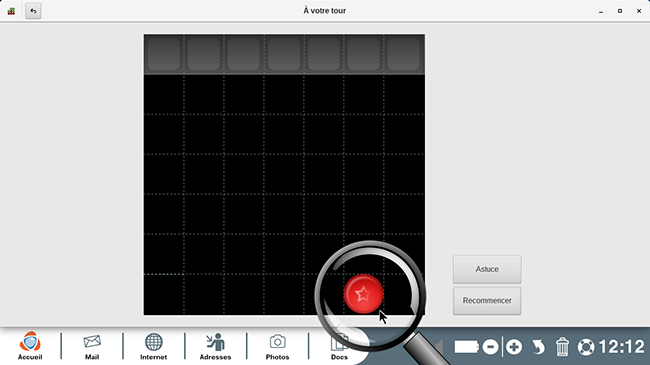
Task: Select the fourth column top slot
Action: pyautogui.click(x=284, y=54)
